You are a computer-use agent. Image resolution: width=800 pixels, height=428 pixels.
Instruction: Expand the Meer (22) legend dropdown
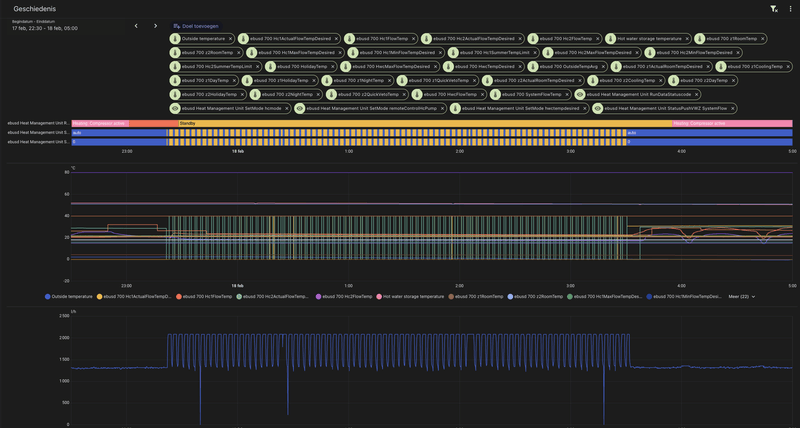pyautogui.click(x=742, y=296)
